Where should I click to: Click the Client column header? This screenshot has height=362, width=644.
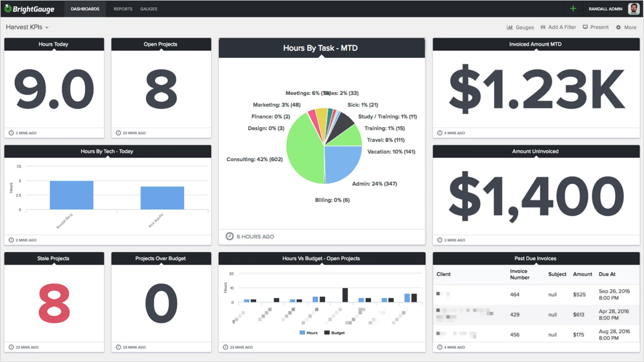443,274
